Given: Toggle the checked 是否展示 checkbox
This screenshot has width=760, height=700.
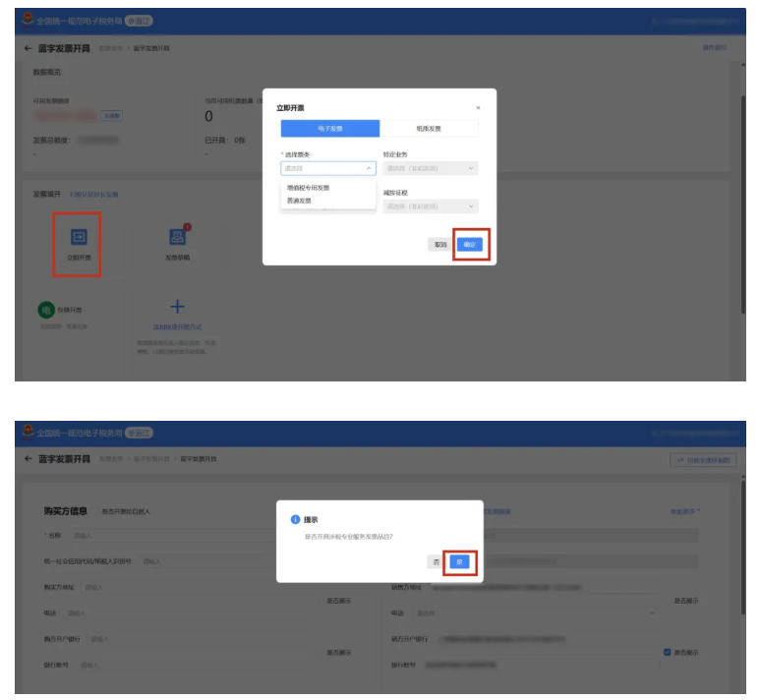Looking at the screenshot, I should [668, 652].
